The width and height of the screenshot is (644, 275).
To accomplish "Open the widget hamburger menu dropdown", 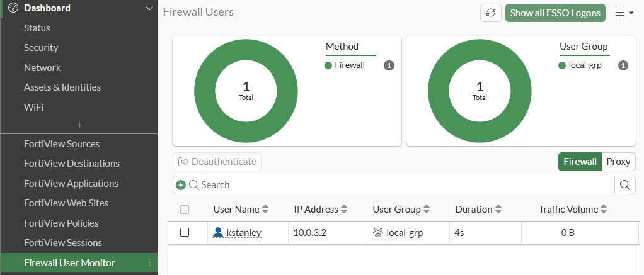I will [x=624, y=13].
